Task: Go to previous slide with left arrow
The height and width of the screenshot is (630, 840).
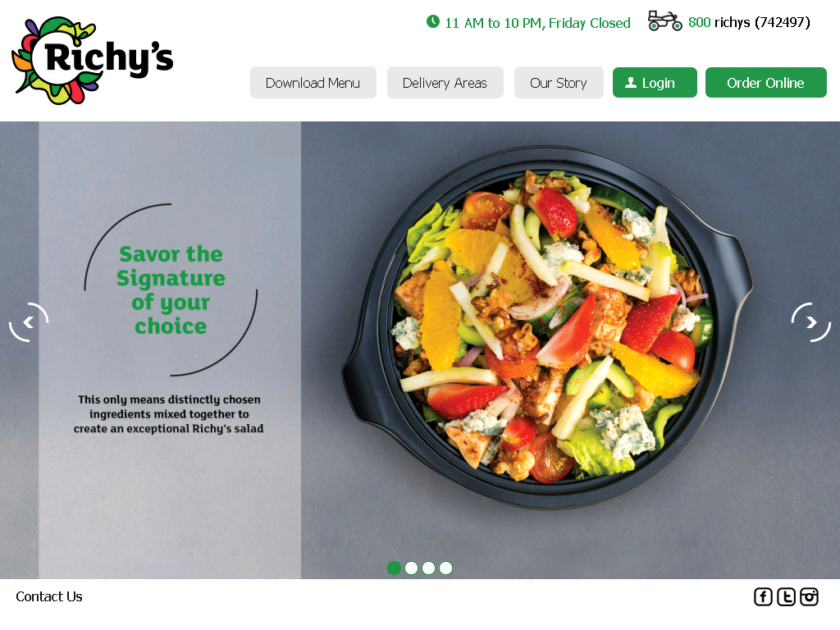Action: pyautogui.click(x=29, y=322)
